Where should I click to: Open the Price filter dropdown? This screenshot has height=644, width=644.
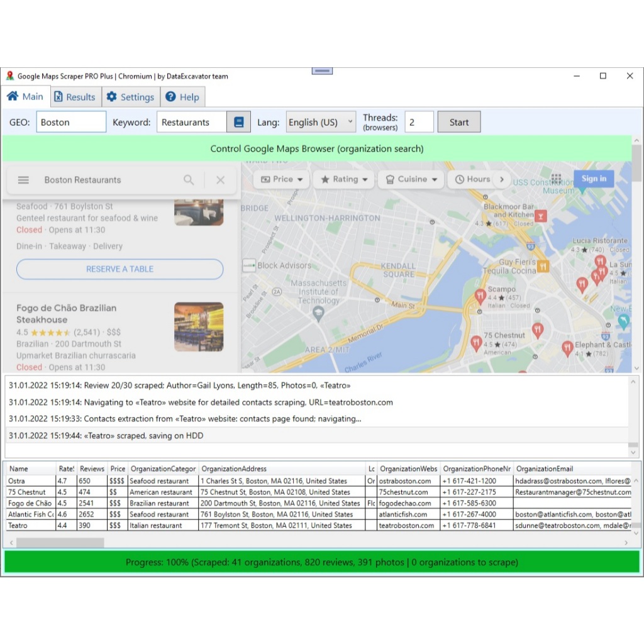(x=282, y=179)
